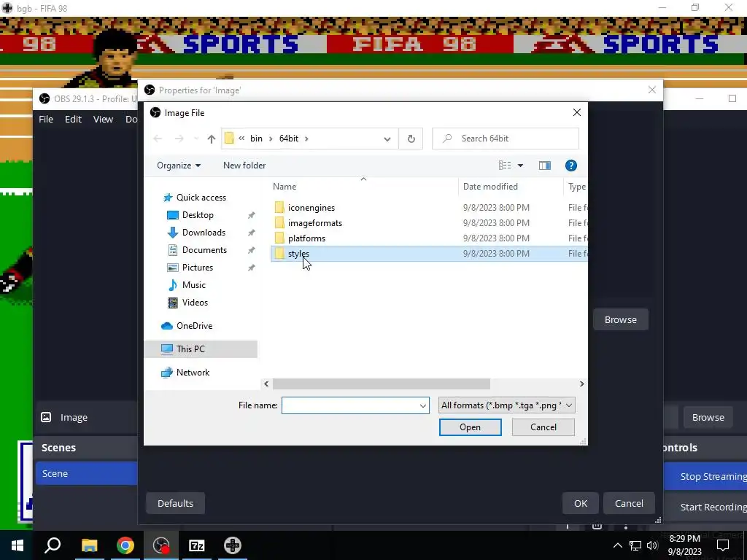Open notification center icon
Screen dimensions: 747x560
[723, 545]
